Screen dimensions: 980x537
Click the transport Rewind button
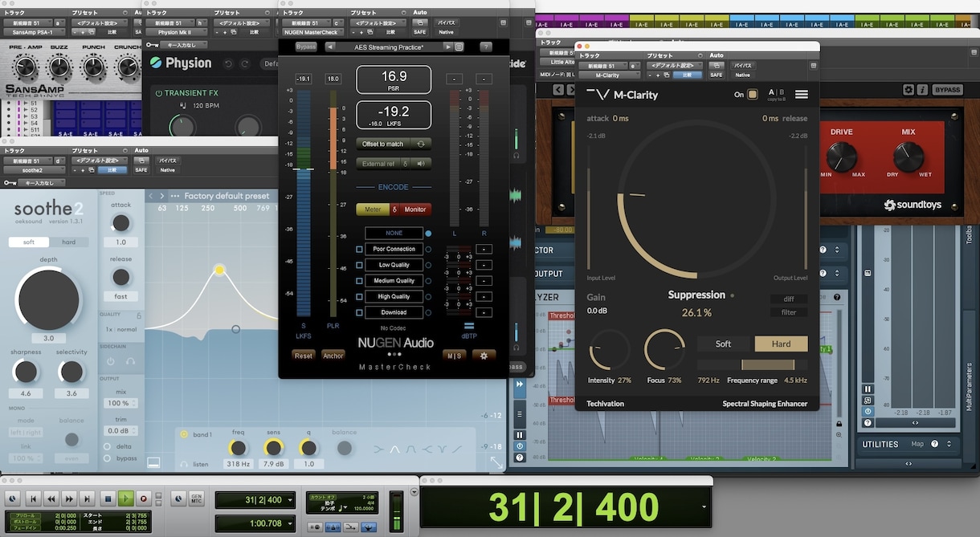(51, 498)
